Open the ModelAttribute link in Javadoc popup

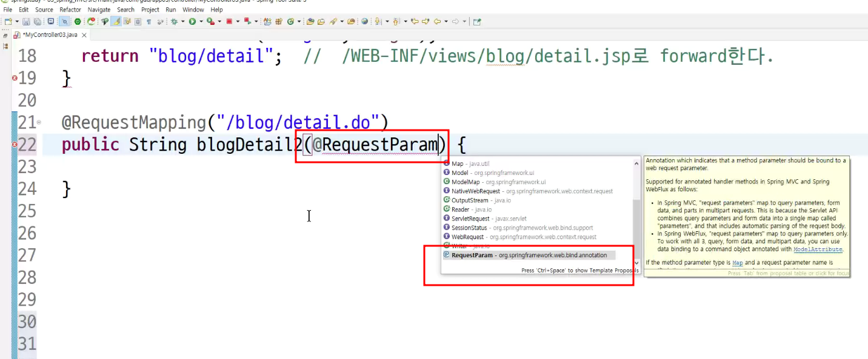click(x=818, y=249)
